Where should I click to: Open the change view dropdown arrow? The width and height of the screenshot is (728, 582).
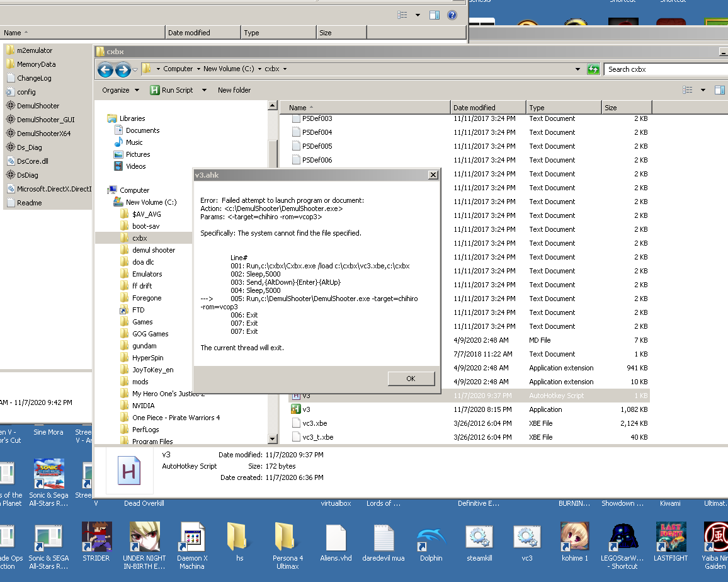pos(703,90)
